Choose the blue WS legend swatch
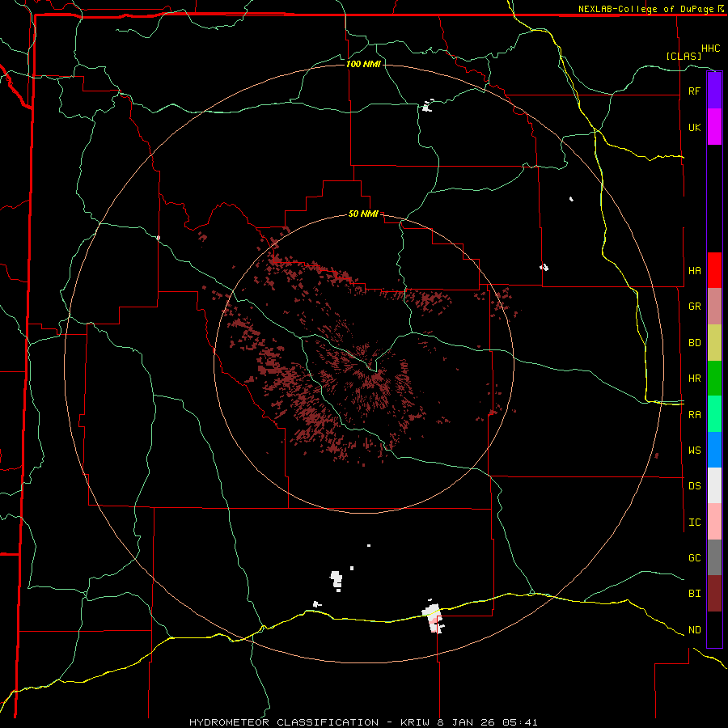Viewport: 728px width, 728px height. point(714,450)
